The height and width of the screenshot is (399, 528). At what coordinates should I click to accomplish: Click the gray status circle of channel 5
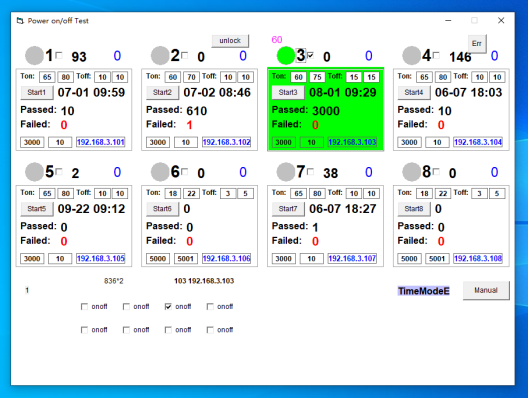coord(34,172)
